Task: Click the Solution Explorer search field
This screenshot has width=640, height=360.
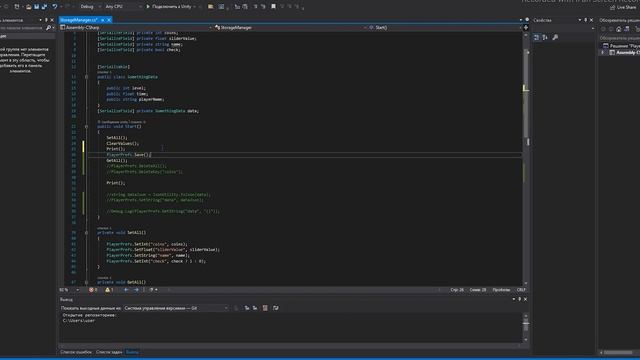Action: click(x=620, y=38)
